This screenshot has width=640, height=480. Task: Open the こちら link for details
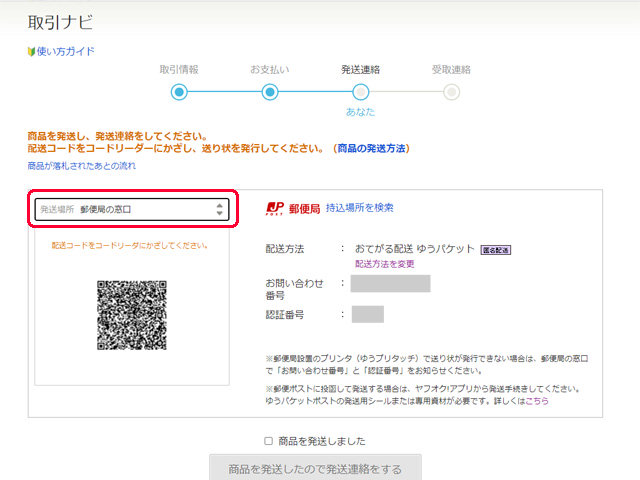(x=537, y=401)
